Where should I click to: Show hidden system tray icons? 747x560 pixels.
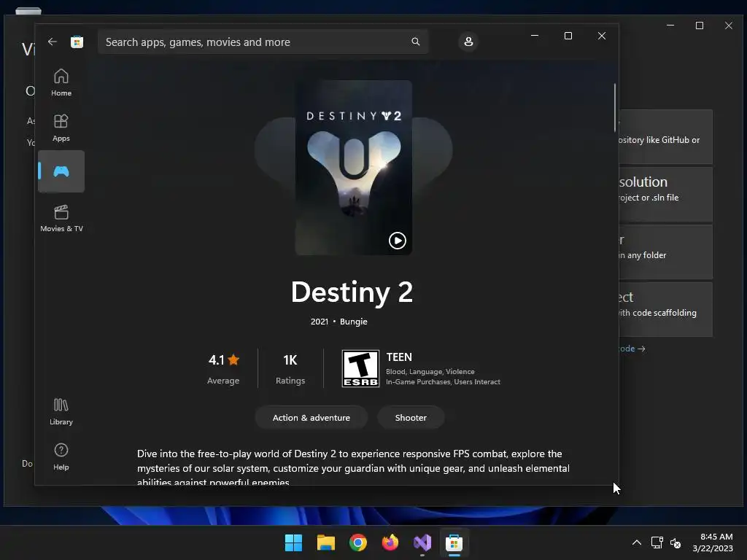(636, 542)
